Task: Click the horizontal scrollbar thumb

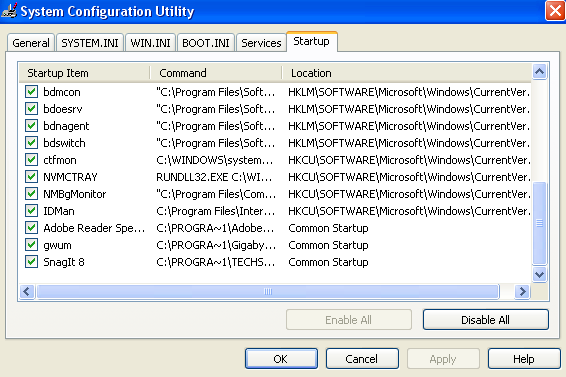Action: [x=268, y=291]
